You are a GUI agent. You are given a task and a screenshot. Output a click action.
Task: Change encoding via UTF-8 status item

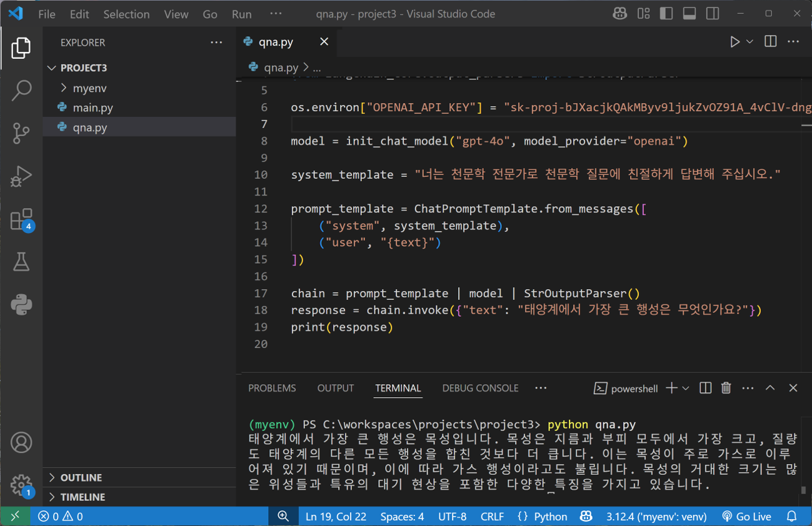click(x=452, y=517)
